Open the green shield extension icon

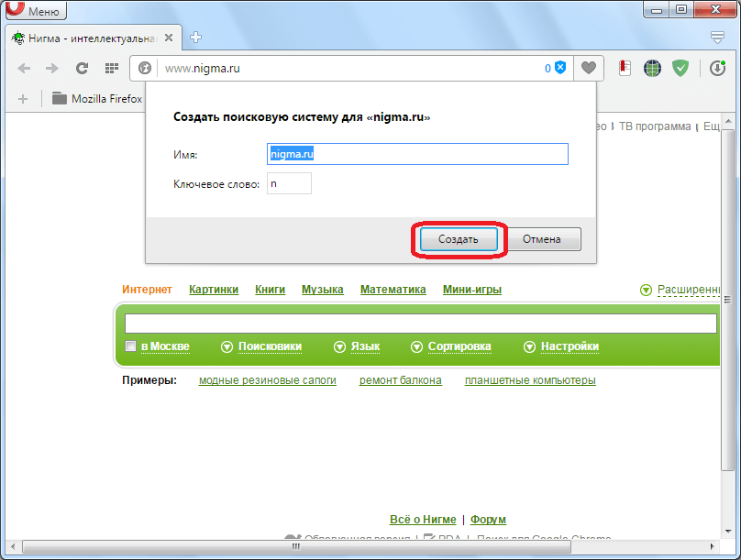[x=680, y=69]
